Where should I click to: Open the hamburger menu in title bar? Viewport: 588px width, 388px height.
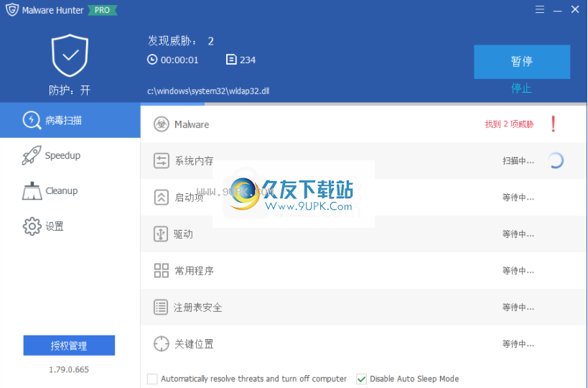540,9
